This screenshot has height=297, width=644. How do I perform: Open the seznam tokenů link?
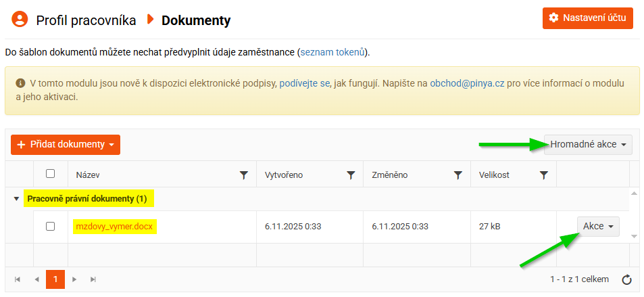click(x=332, y=52)
